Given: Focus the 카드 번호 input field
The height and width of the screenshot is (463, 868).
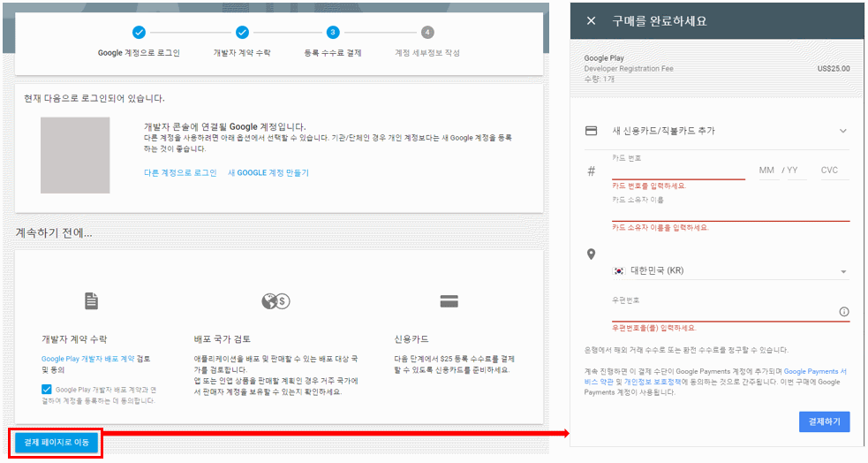Looking at the screenshot, I should [678, 171].
